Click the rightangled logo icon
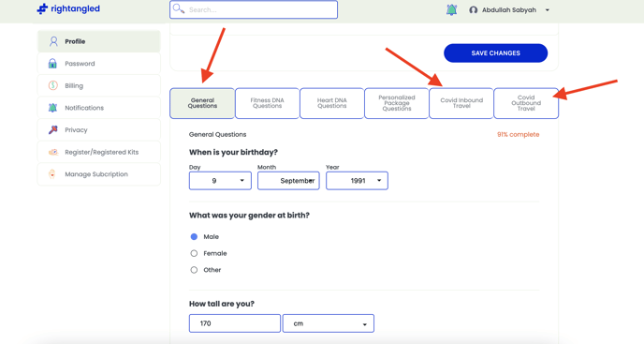Screen dimensions: 644x344 click(42, 8)
